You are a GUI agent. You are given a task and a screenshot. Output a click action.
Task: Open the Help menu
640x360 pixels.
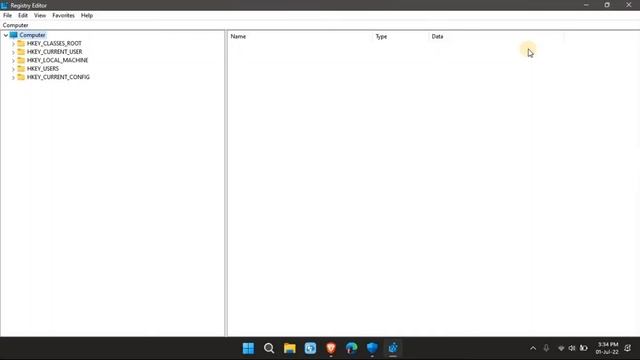click(87, 16)
